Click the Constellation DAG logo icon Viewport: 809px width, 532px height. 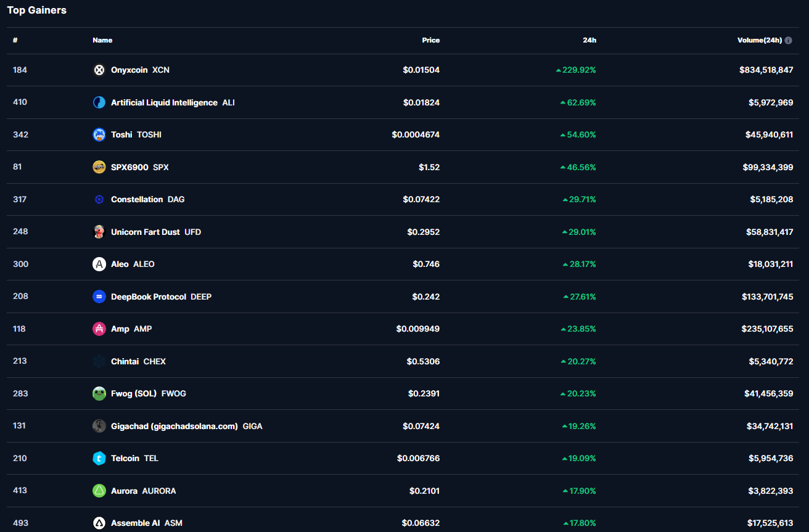(99, 199)
